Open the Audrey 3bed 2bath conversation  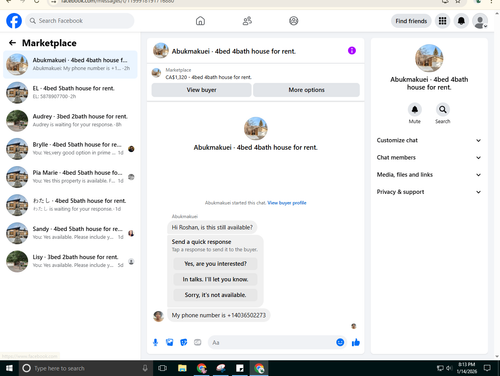click(70, 120)
